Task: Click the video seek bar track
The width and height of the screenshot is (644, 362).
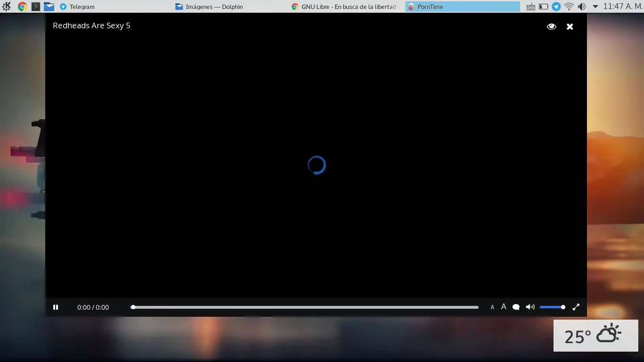Action: point(305,307)
